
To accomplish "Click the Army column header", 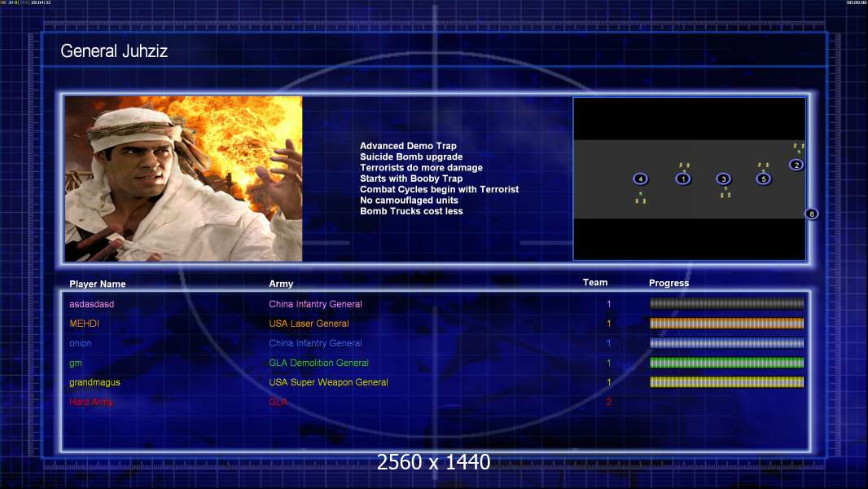I will (281, 284).
